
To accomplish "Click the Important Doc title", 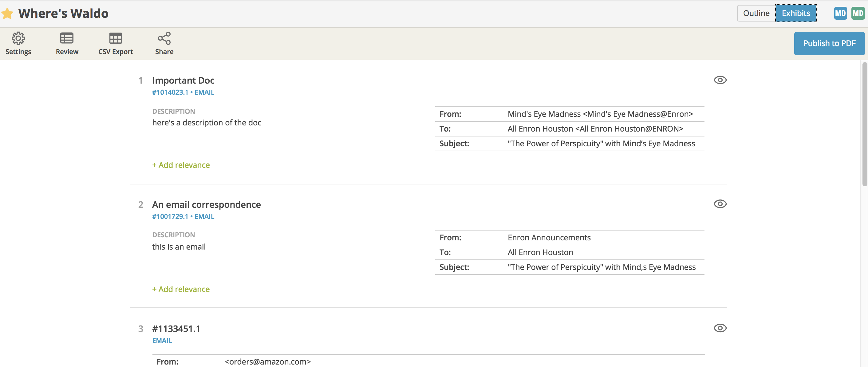I will tap(183, 80).
